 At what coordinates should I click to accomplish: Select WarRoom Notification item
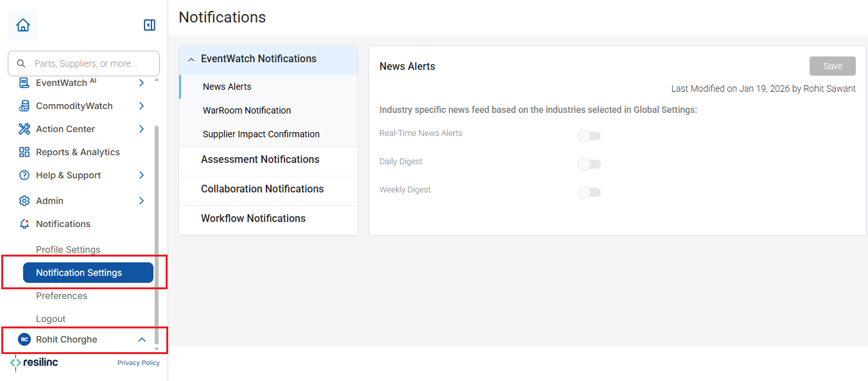tap(247, 110)
